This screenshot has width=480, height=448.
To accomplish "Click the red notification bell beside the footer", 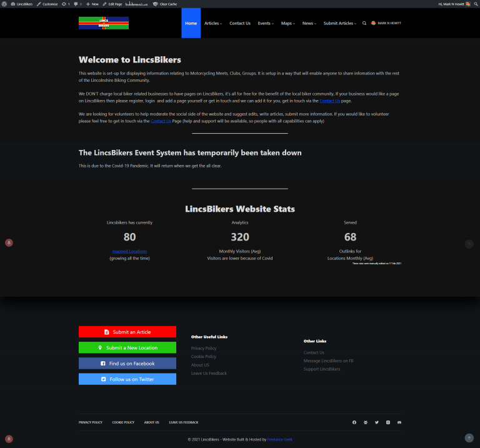I will (x=9, y=439).
